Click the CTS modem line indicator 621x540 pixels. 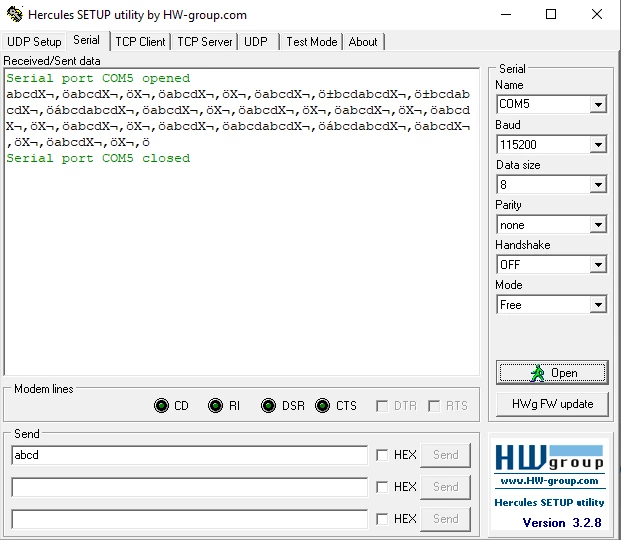point(322,406)
